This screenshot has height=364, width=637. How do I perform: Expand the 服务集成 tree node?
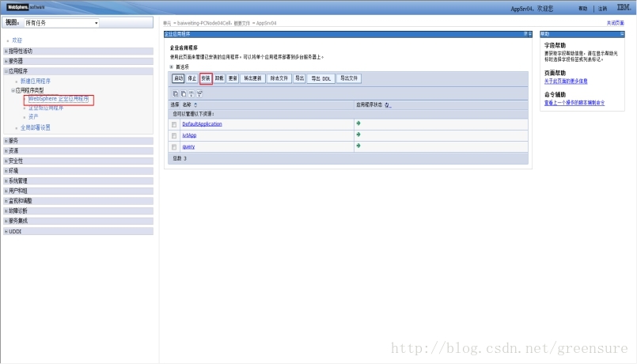click(x=6, y=221)
